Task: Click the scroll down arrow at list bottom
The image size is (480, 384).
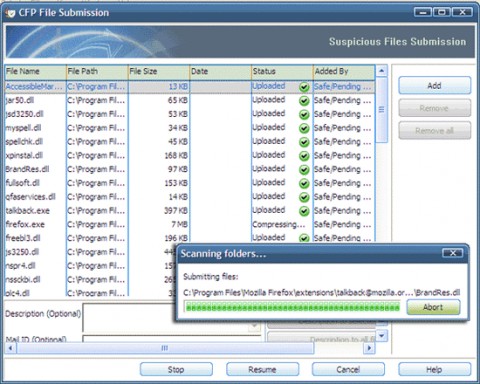Action: 382,335
